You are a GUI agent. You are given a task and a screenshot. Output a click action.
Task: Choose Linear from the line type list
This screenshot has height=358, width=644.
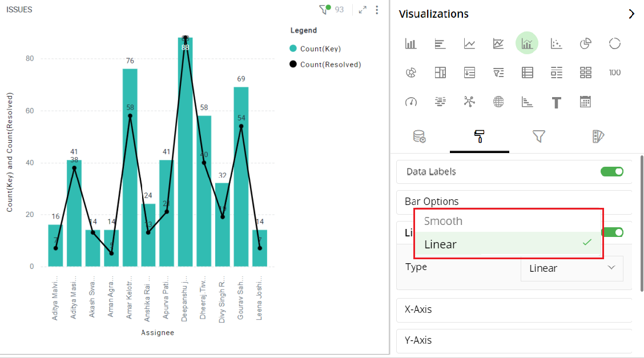pyautogui.click(x=508, y=244)
